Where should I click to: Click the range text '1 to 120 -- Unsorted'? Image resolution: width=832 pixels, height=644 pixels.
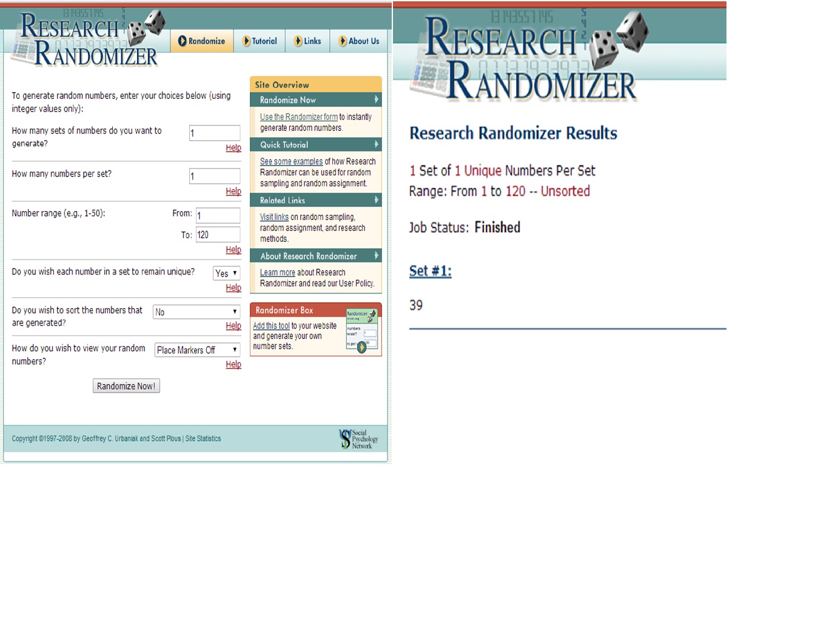click(x=535, y=192)
